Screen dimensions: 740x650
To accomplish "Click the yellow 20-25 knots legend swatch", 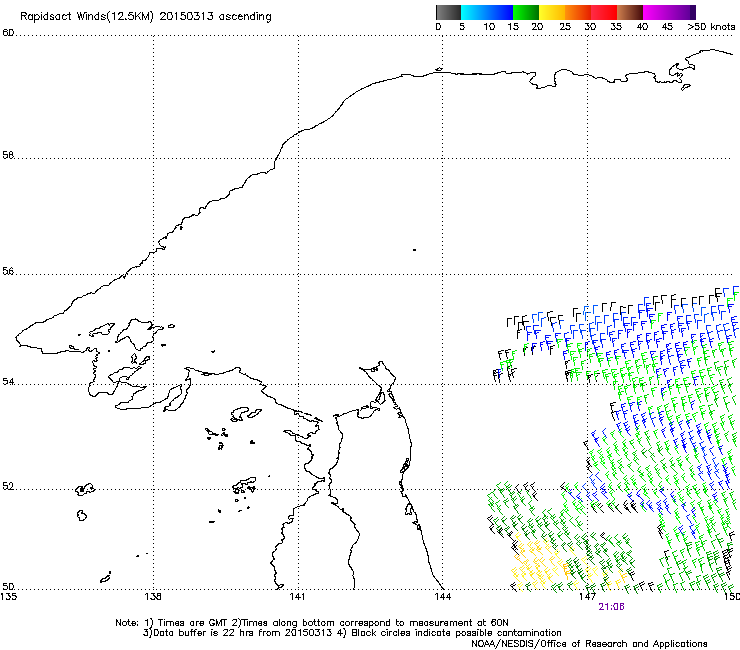I will [552, 12].
